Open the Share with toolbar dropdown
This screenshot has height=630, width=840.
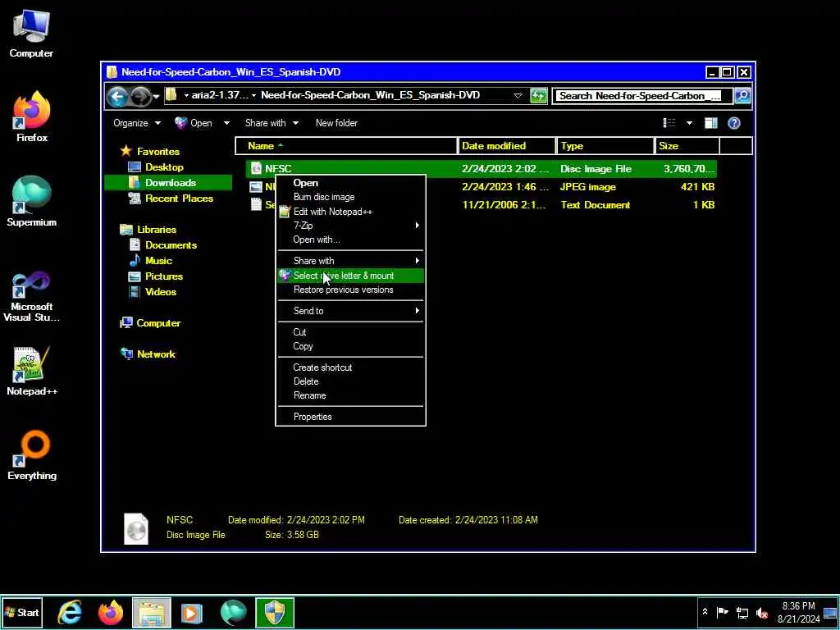[x=272, y=123]
